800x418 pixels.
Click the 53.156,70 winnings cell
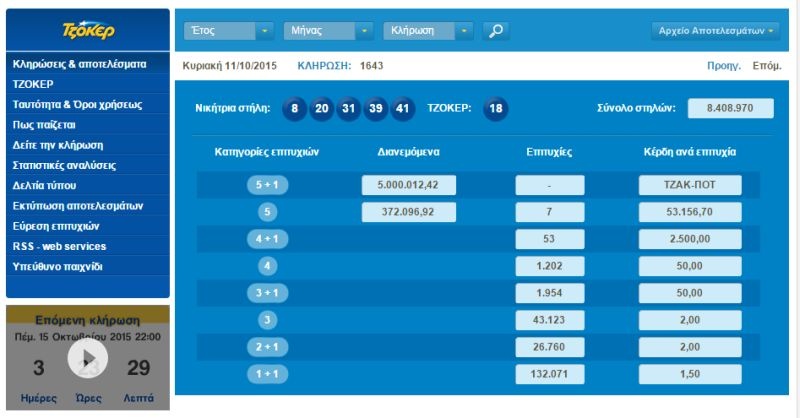click(690, 212)
